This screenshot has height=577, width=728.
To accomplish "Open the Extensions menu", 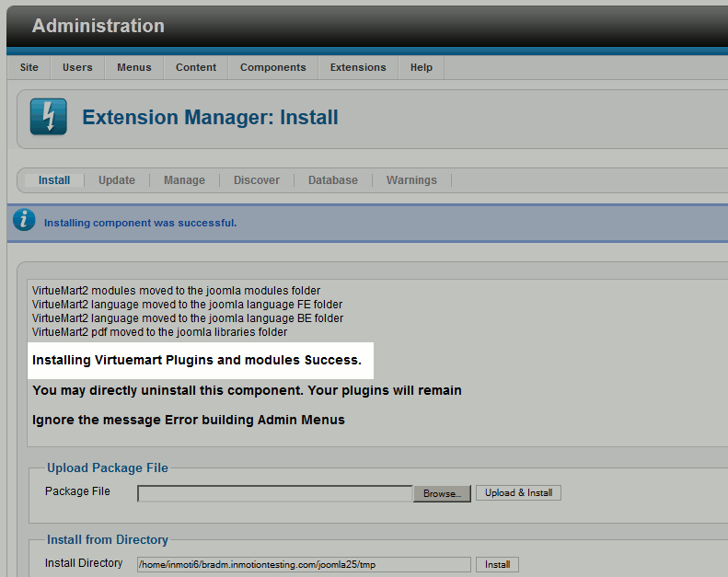I will click(x=358, y=67).
